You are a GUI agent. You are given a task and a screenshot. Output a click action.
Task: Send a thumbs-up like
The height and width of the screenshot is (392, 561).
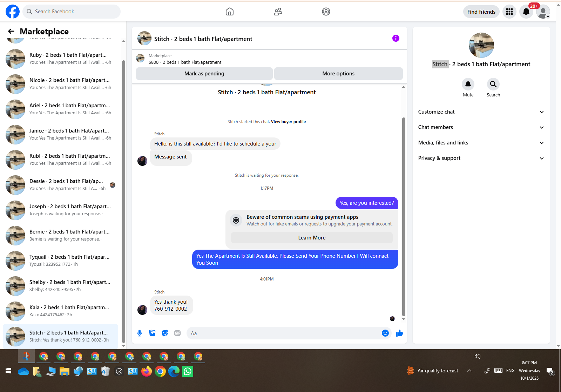[399, 333]
